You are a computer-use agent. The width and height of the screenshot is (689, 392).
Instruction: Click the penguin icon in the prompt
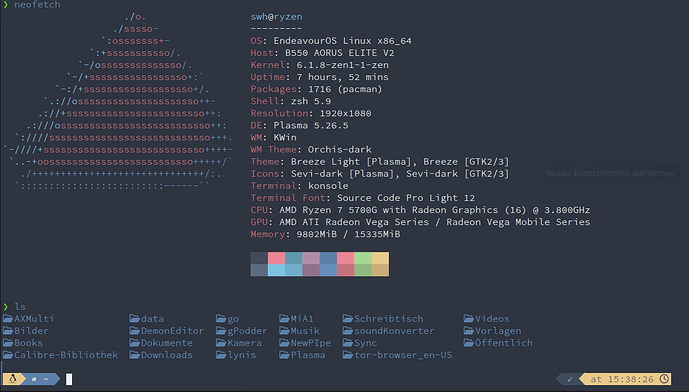[x=13, y=379]
